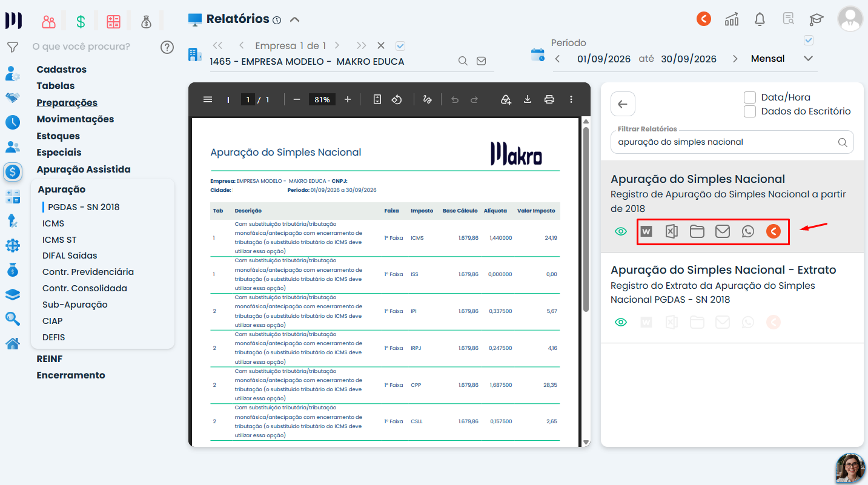Open the Cadastros menu
The image size is (868, 485).
point(62,70)
